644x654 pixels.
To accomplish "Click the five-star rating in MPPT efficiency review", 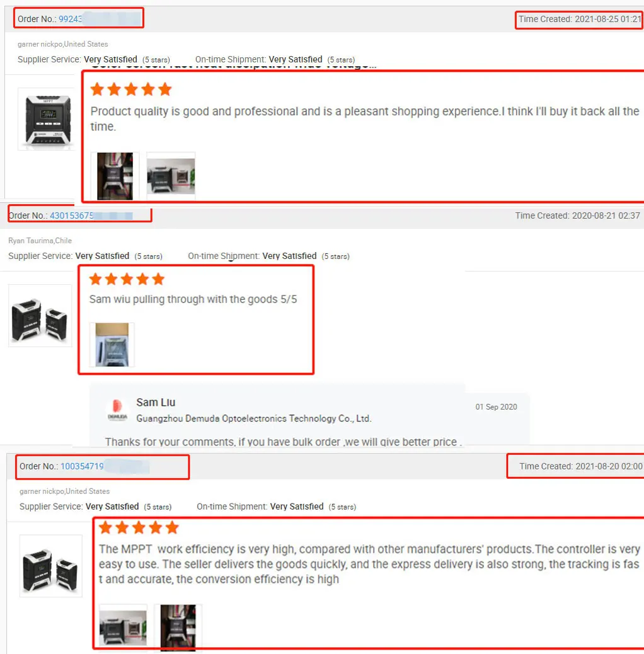I will click(x=139, y=527).
